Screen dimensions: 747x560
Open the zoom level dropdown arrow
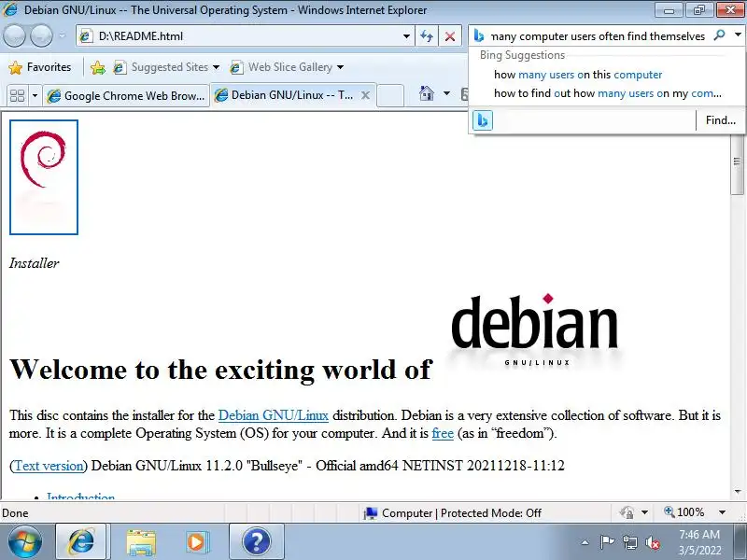point(722,512)
